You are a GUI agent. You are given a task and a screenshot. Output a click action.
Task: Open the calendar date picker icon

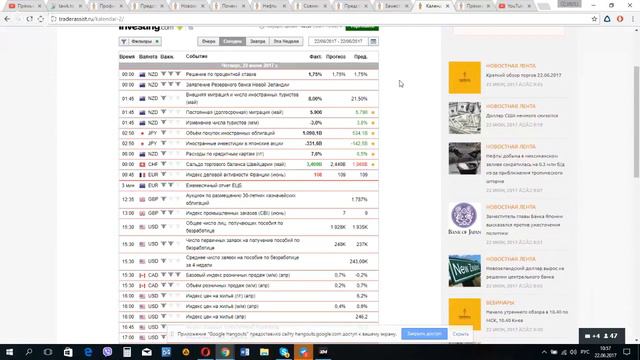pyautogui.click(x=373, y=41)
